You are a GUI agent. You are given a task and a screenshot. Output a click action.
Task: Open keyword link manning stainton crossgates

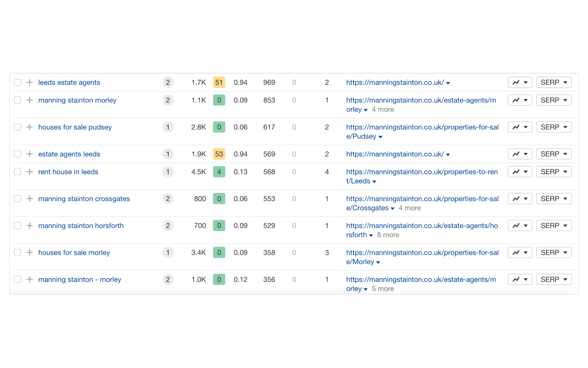coord(84,199)
